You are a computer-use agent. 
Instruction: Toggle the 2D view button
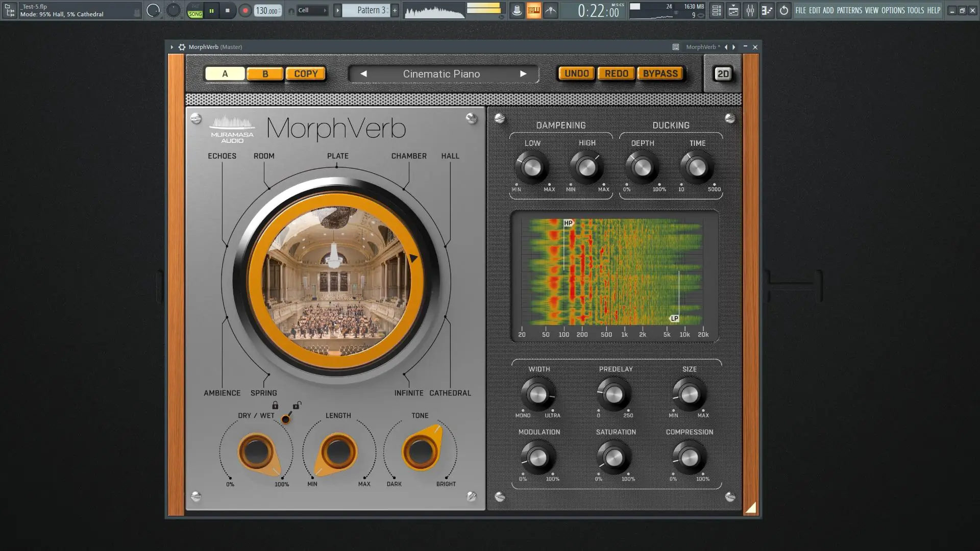click(x=723, y=74)
